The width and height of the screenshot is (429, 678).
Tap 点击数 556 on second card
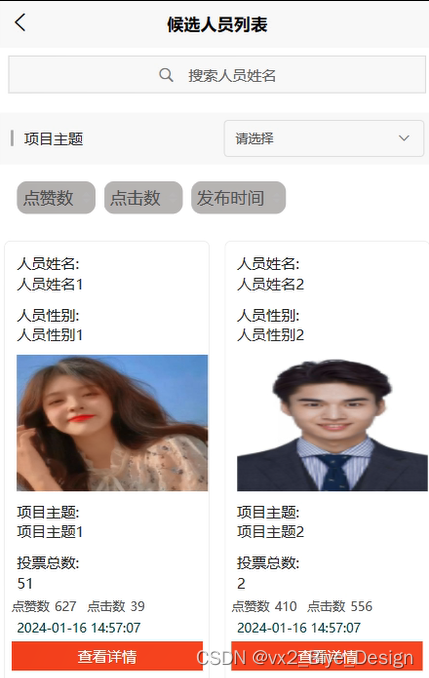pyautogui.click(x=339, y=606)
